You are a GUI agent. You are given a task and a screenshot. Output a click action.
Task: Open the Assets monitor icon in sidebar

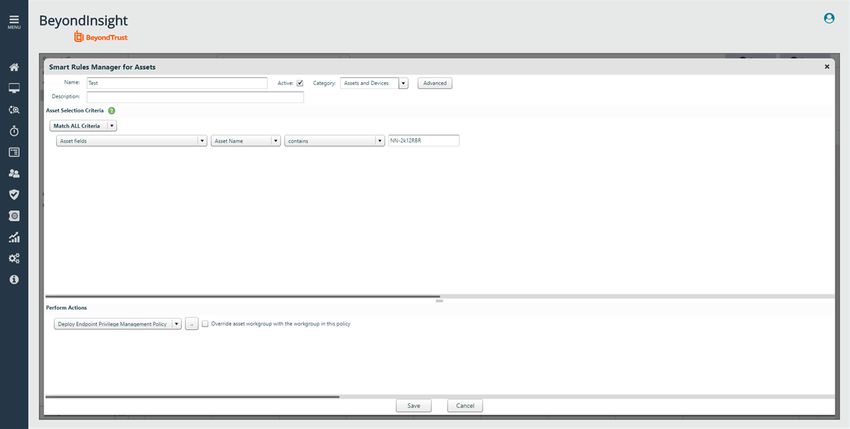point(14,88)
